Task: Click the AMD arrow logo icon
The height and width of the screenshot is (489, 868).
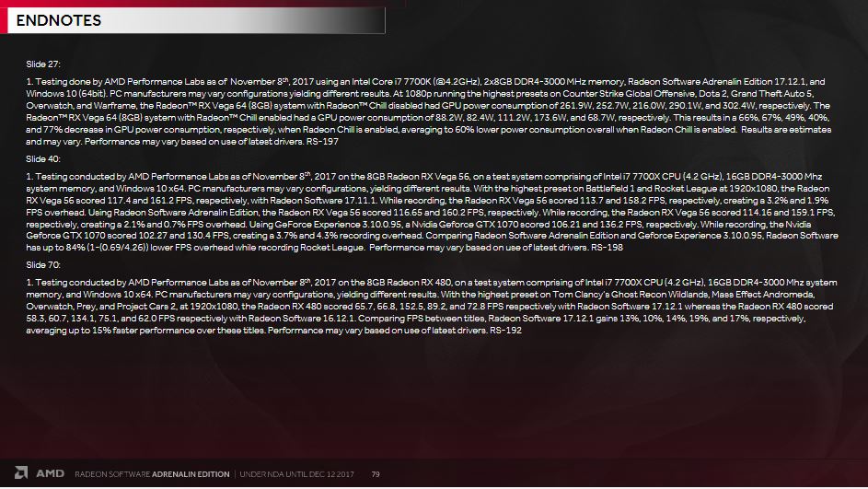Action: click(21, 472)
